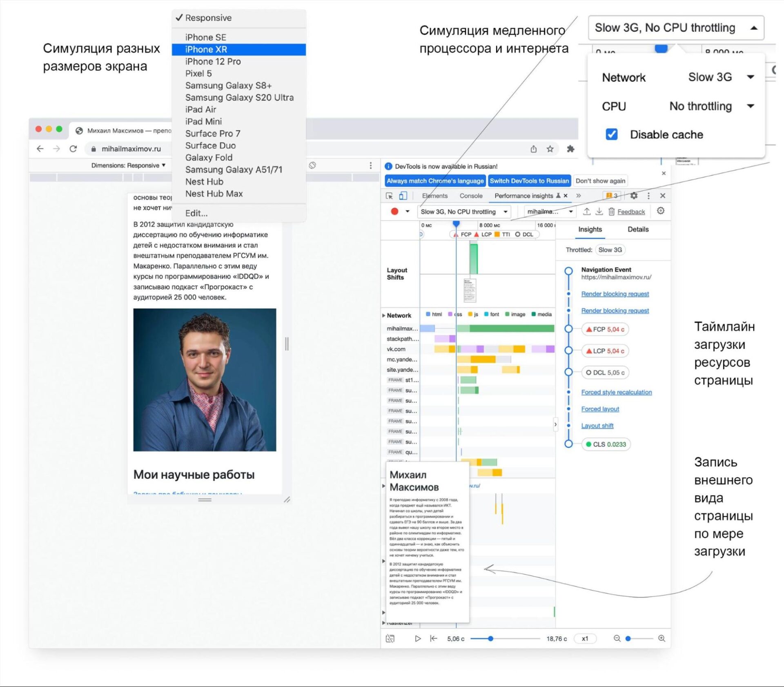Click the playback timeline slider handle
The height and width of the screenshot is (687, 784).
click(x=490, y=638)
